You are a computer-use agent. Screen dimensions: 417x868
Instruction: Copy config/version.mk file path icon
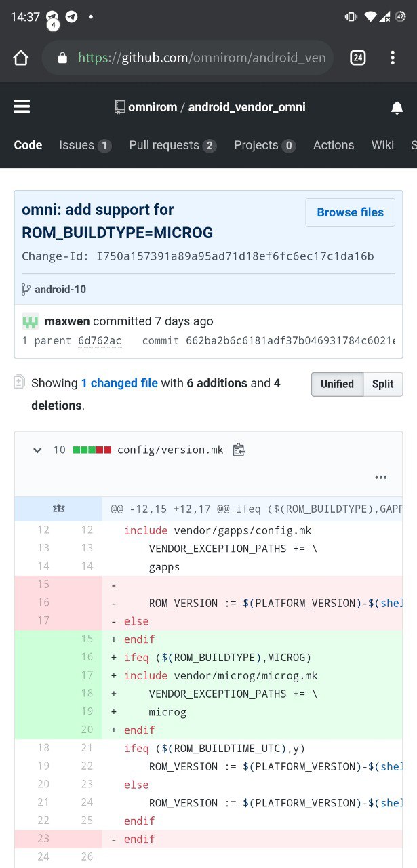239,450
